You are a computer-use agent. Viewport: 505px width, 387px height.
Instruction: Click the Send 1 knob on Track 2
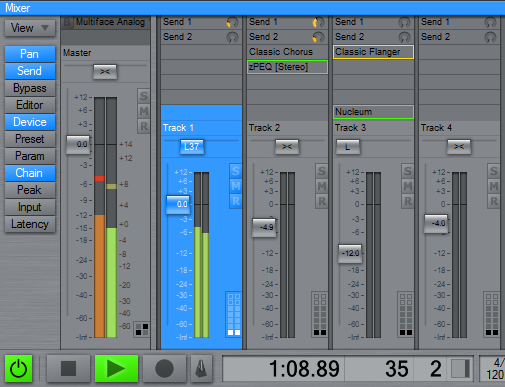click(x=318, y=22)
